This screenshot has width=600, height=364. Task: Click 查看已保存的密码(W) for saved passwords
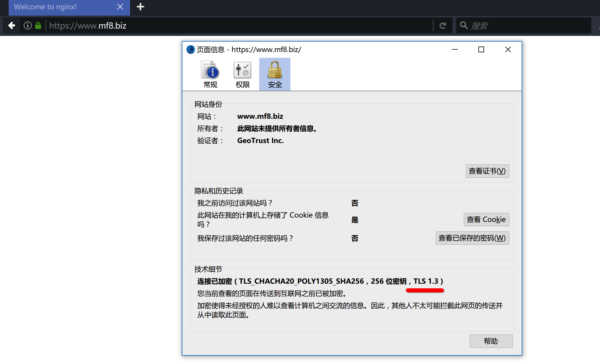coord(472,238)
